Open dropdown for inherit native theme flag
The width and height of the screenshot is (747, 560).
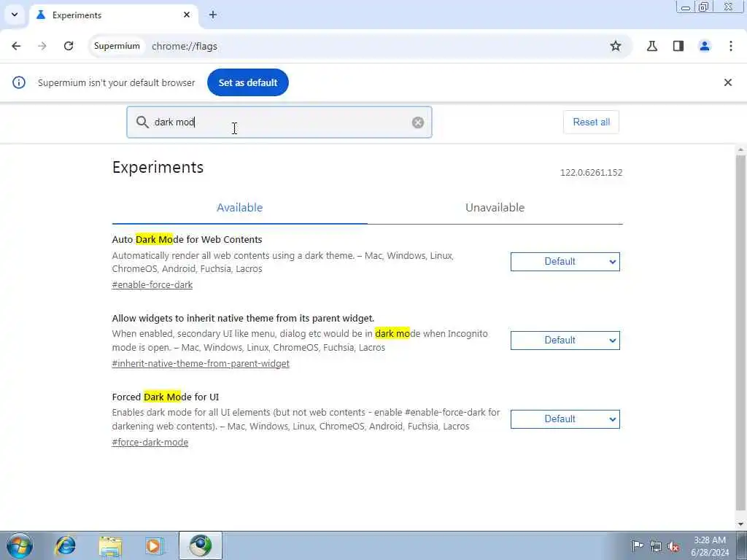pyautogui.click(x=565, y=341)
